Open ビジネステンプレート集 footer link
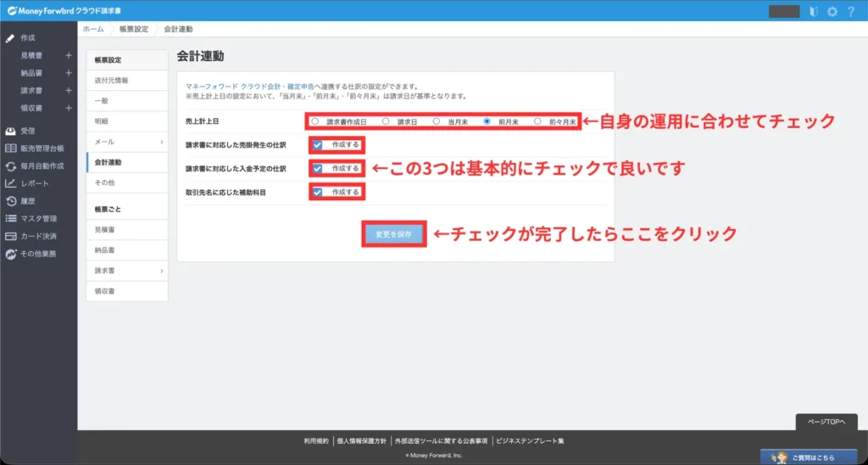This screenshot has height=465, width=868. coord(530,441)
